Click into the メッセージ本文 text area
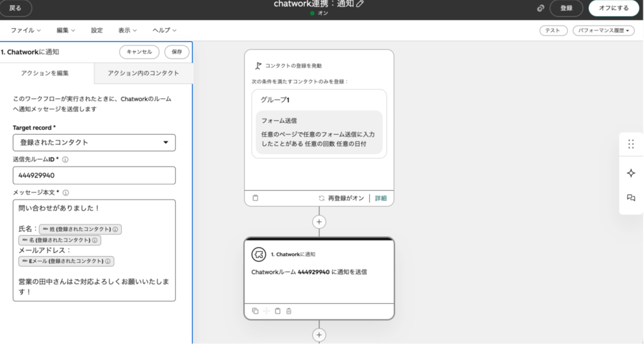The width and height of the screenshot is (644, 344). [x=94, y=250]
